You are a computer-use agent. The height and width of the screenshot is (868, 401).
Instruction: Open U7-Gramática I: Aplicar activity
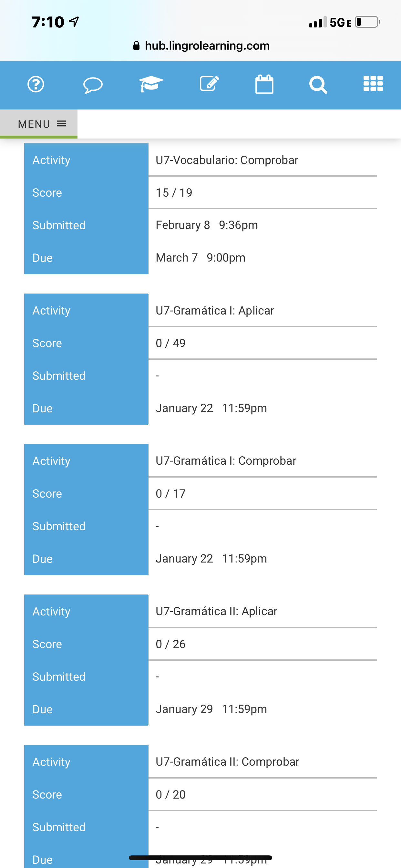[x=215, y=310]
